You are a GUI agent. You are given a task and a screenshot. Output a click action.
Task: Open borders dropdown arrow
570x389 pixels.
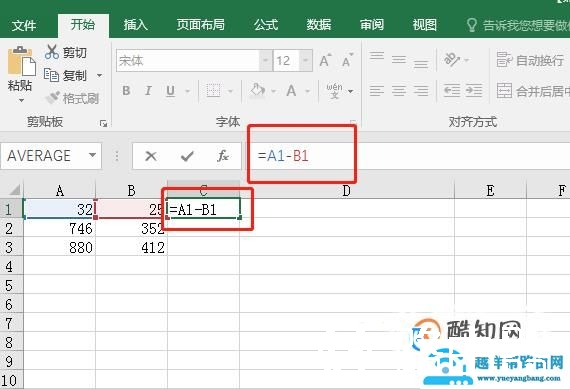[x=230, y=91]
